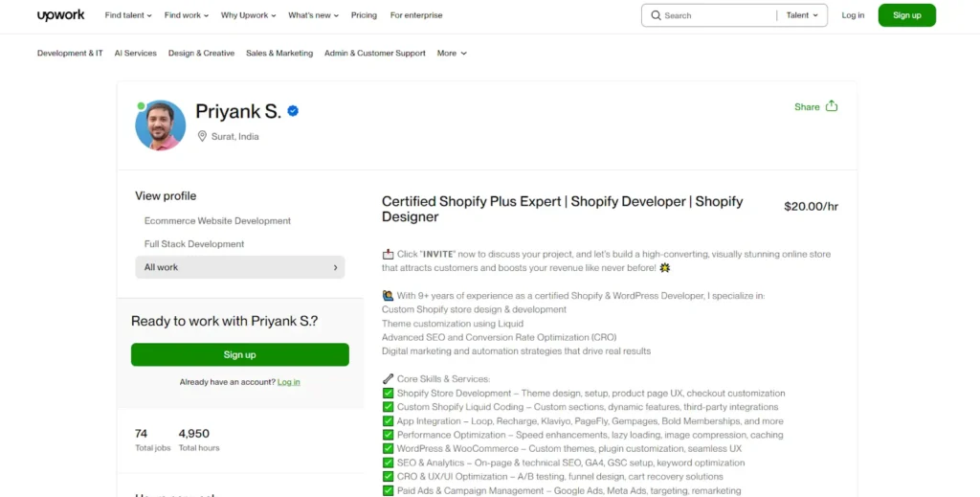Click the name Priyank S.

pyautogui.click(x=238, y=111)
